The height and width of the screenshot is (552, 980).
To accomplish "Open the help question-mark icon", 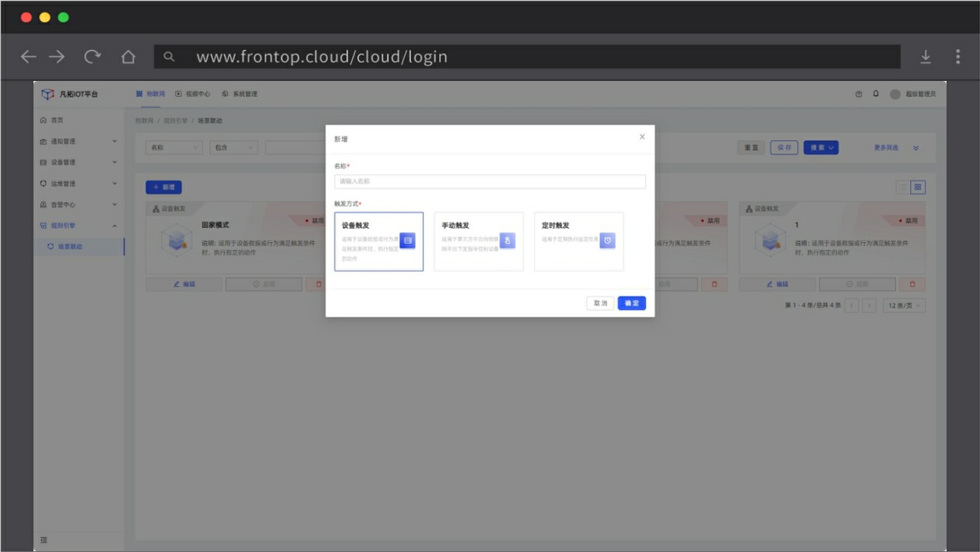I will click(x=859, y=94).
